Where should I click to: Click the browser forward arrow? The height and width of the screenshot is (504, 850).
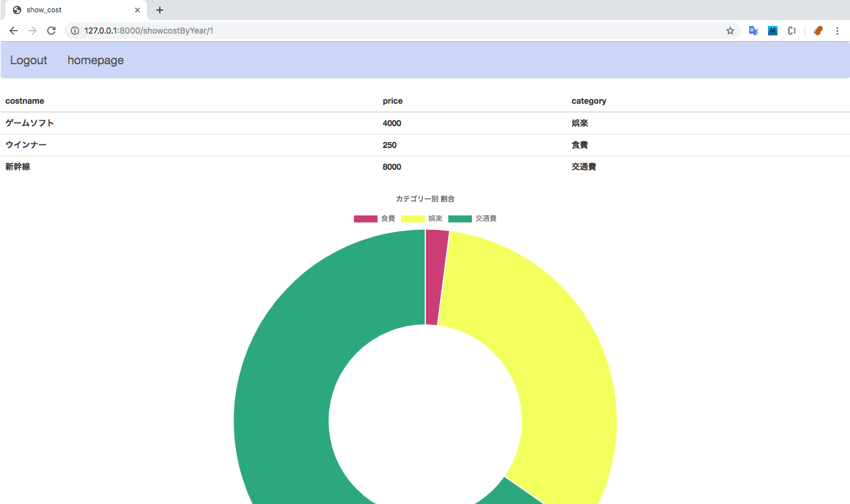click(x=32, y=31)
